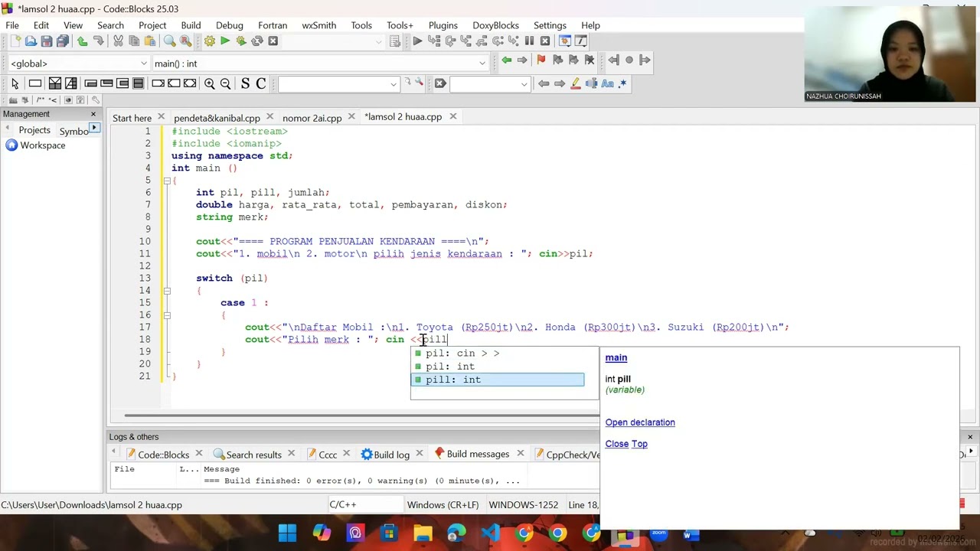Click the Open file icon

[x=31, y=41]
